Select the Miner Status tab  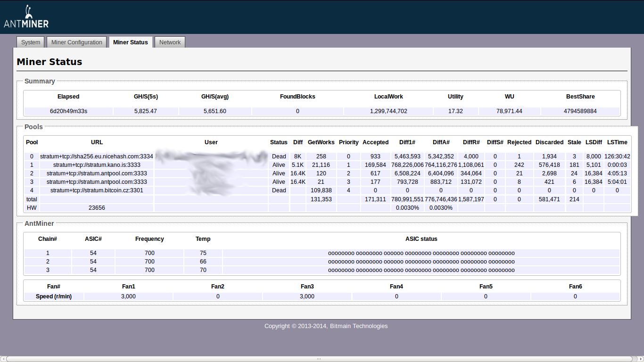tap(131, 42)
